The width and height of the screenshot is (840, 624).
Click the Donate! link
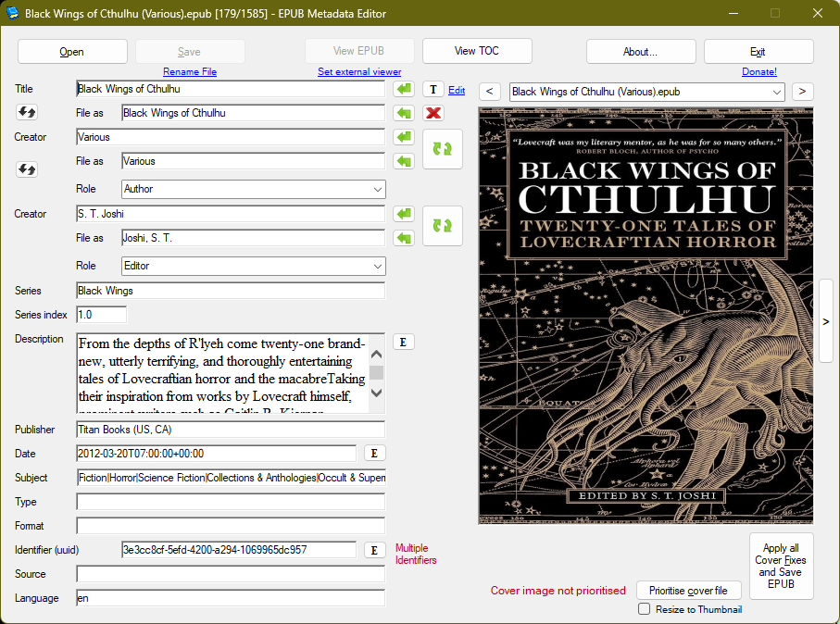pyautogui.click(x=759, y=72)
